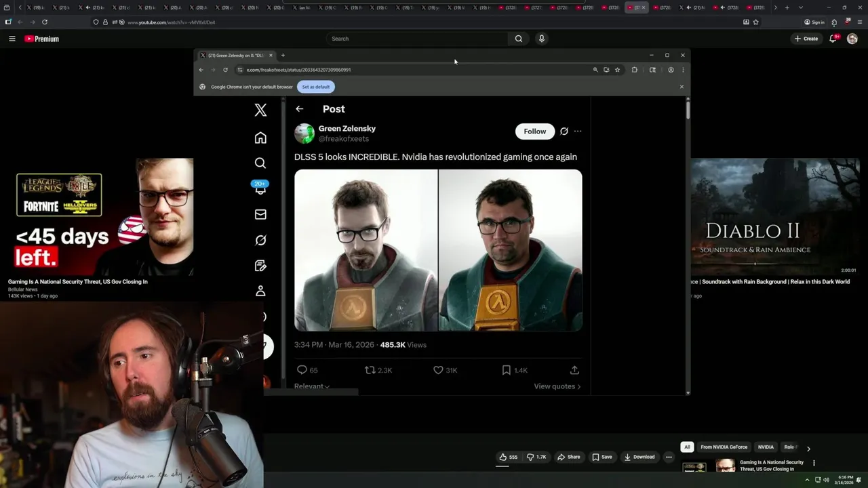Bookmark the tweet with 1.4K bookmarks
Screen dimensions: 868x488
515,370
